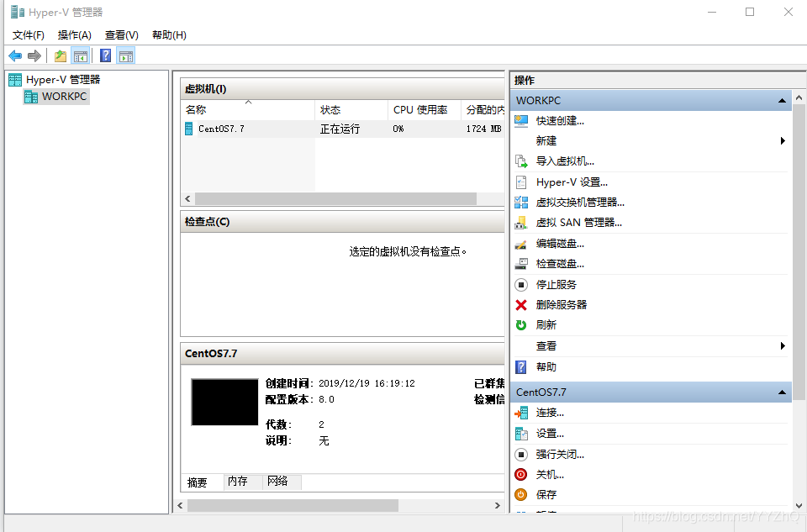Sort by the CPU 使用率 column header
This screenshot has width=807, height=532.
click(425, 110)
